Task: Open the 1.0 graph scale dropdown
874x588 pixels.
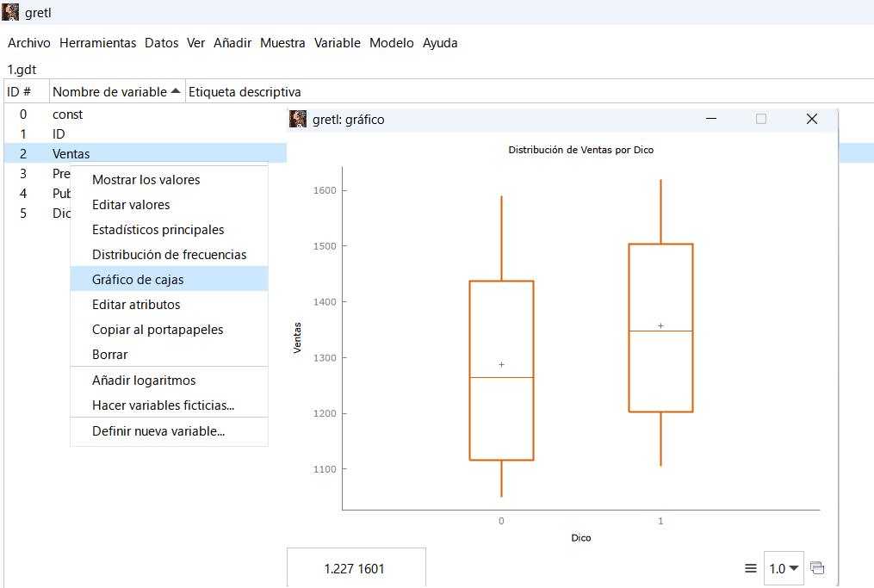Action: click(x=784, y=568)
